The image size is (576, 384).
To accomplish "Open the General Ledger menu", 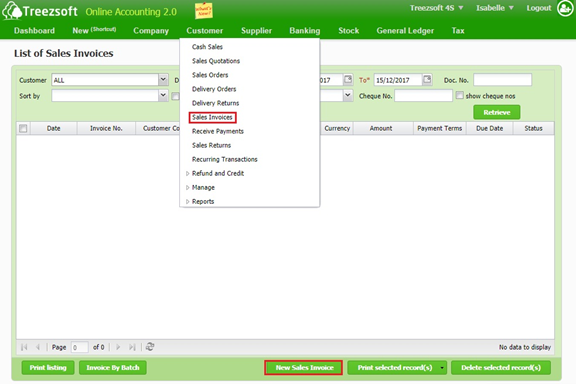I will point(405,30).
